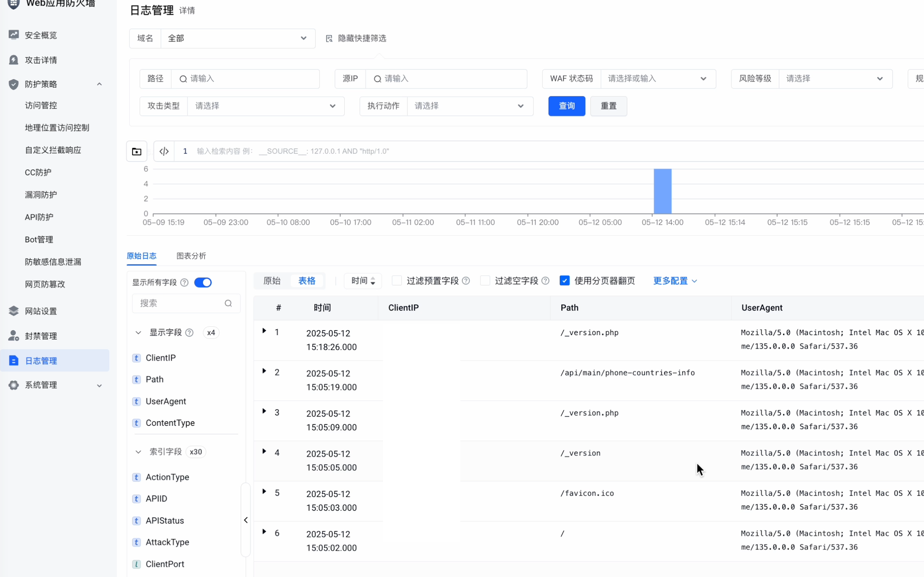Click help icon beside 显示所有字段
This screenshot has height=577, width=924.
click(184, 282)
